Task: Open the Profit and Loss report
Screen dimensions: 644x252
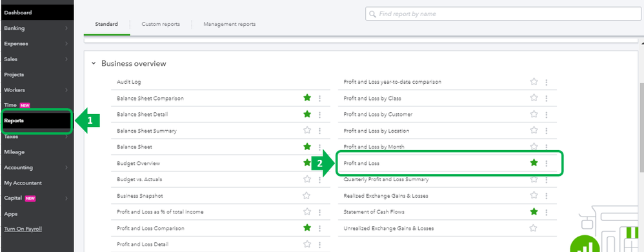Action: [361, 163]
